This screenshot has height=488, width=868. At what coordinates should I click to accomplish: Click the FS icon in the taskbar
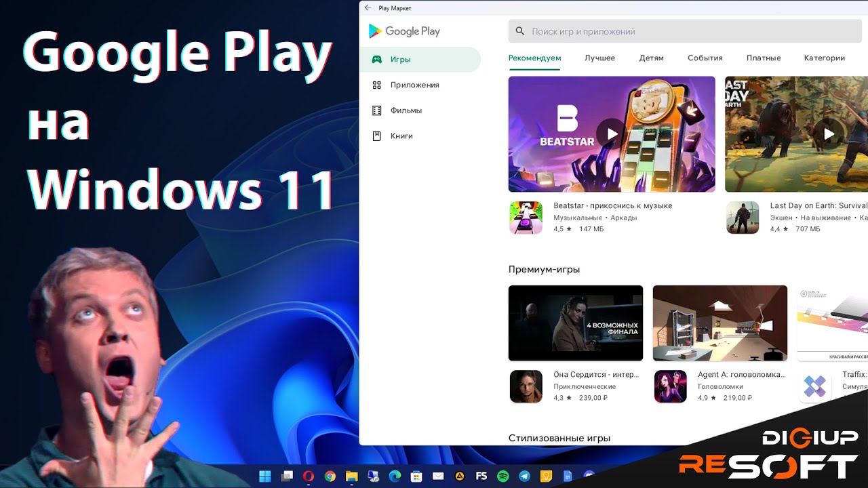click(481, 476)
